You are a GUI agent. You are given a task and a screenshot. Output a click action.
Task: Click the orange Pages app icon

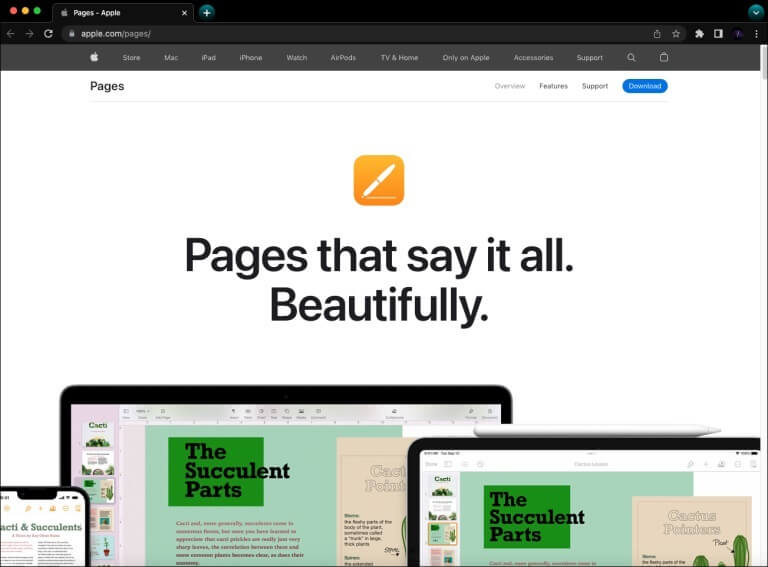pos(379,180)
